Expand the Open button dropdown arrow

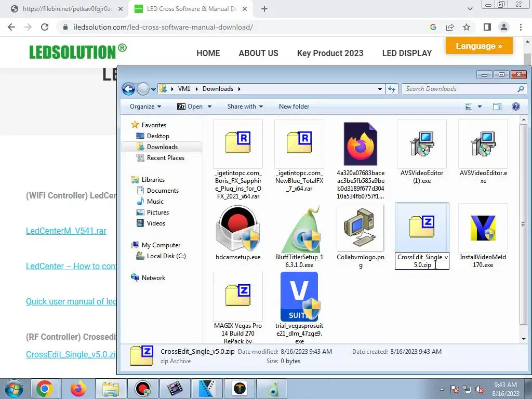pyautogui.click(x=209, y=107)
